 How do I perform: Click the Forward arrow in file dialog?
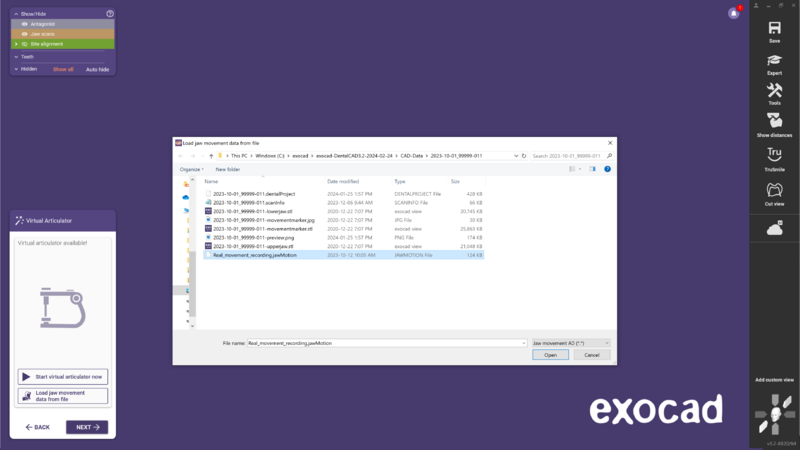(x=192, y=156)
